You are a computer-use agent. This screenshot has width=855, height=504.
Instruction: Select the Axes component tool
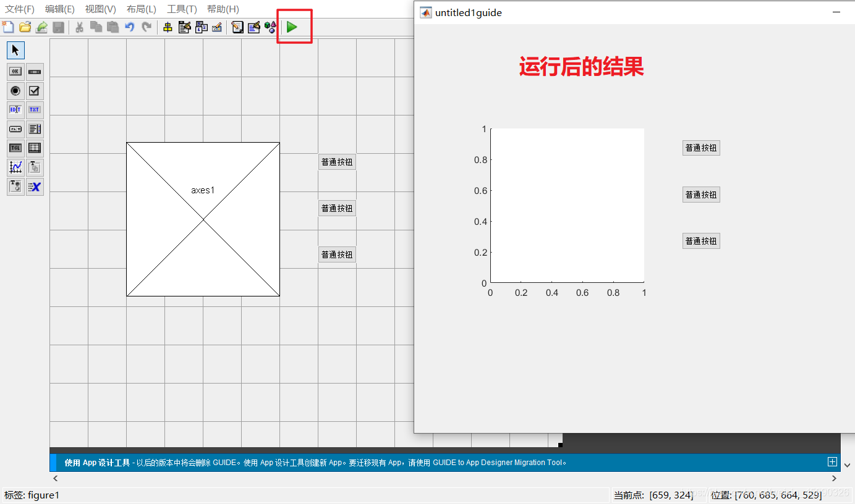click(x=15, y=167)
